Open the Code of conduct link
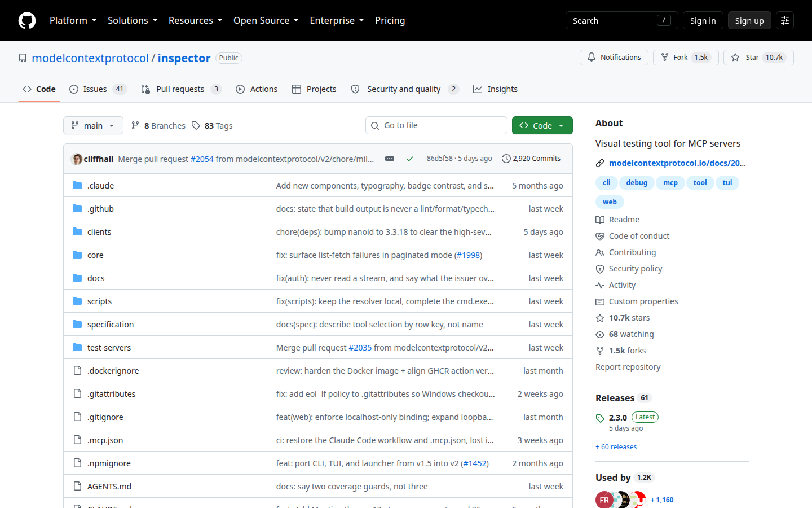The width and height of the screenshot is (812, 508). click(633, 236)
